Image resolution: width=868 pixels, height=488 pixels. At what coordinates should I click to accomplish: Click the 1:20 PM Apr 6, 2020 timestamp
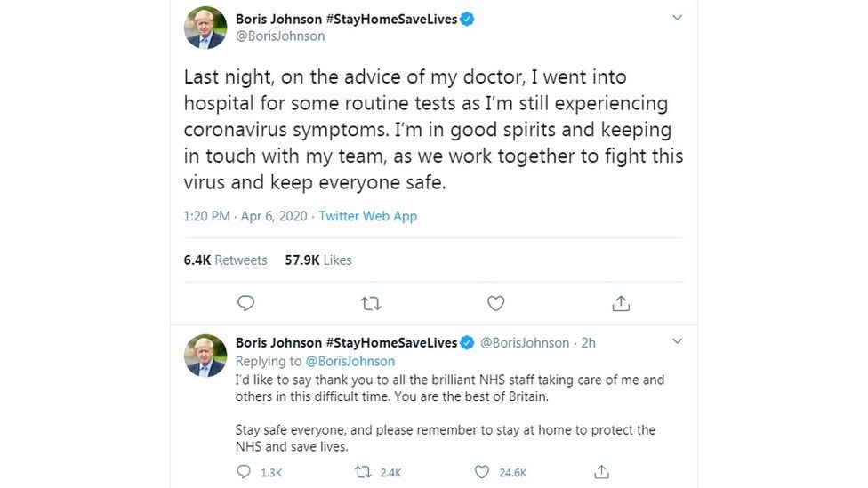click(245, 216)
